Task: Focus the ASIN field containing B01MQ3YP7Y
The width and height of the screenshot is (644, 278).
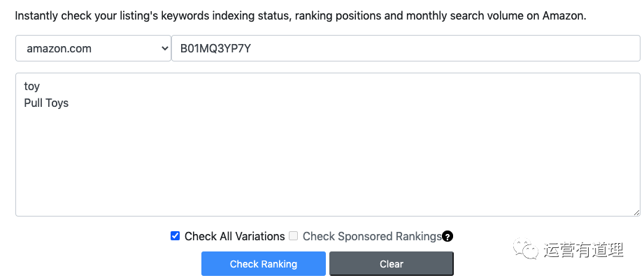Action: coord(406,48)
